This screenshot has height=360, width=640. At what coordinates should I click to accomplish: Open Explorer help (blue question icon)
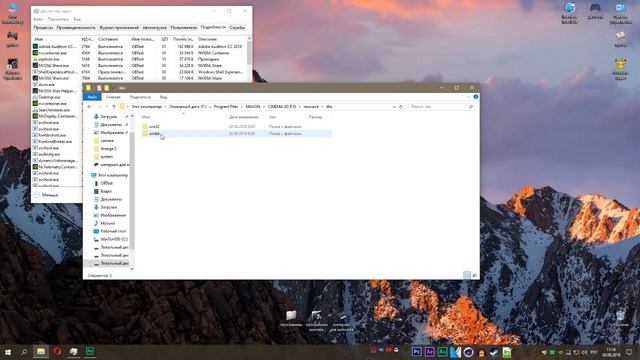tap(476, 97)
